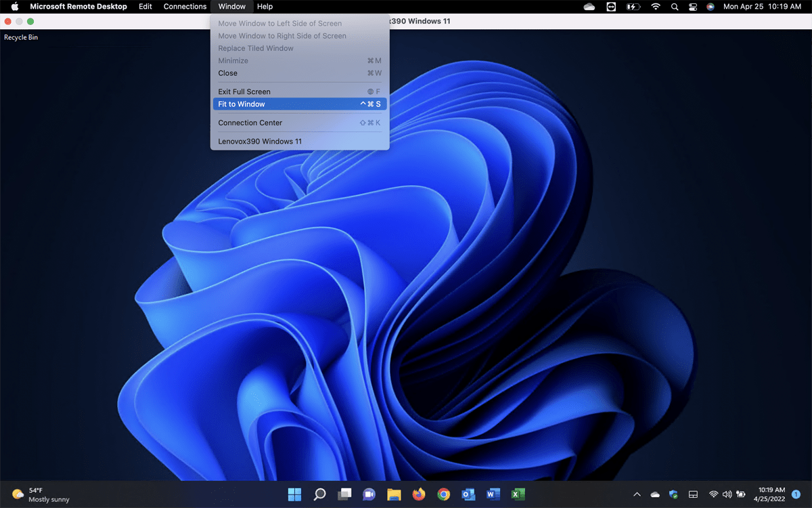Launch Google Chrome from the taskbar
Image resolution: width=812 pixels, height=508 pixels.
443,494
